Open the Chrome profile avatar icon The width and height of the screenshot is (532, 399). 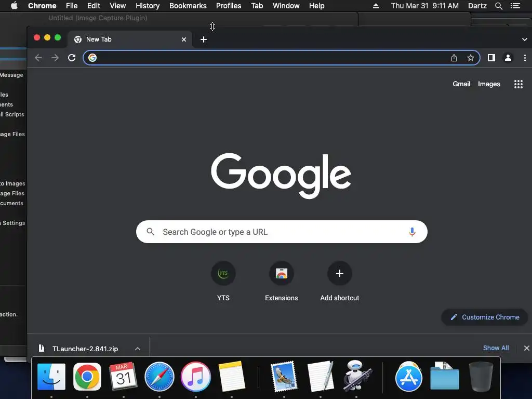click(x=508, y=58)
